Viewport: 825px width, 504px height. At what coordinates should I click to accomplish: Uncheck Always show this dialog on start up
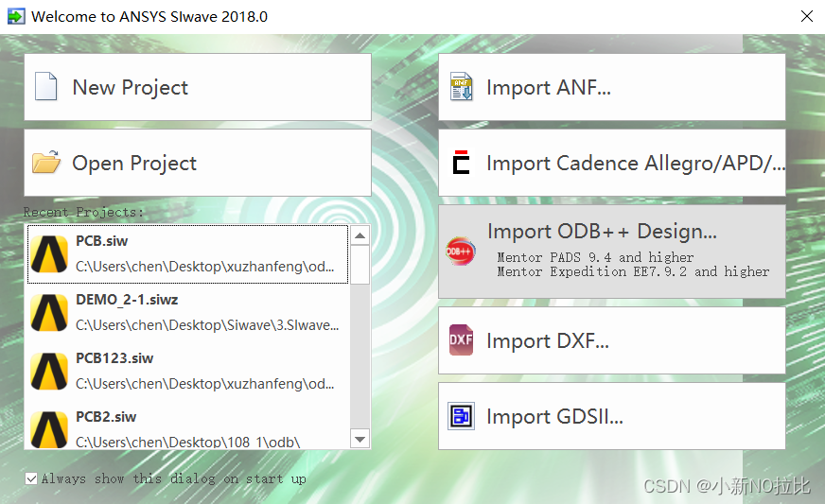(x=31, y=478)
